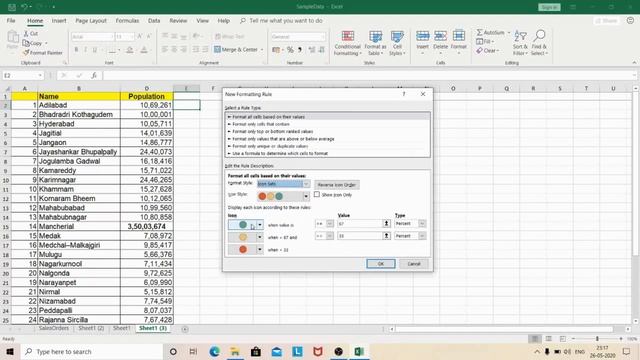The width and height of the screenshot is (640, 360).
Task: Open the green circle icon dropdown
Action: 260,225
